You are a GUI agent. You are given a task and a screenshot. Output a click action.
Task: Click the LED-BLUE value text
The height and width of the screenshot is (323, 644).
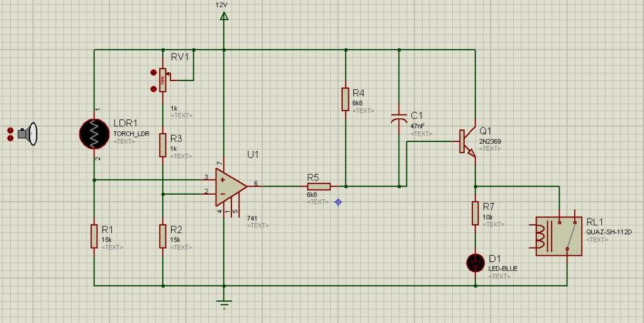pos(503,269)
